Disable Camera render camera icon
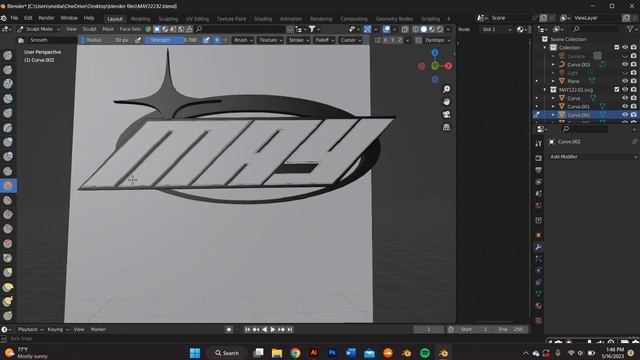 click(633, 56)
